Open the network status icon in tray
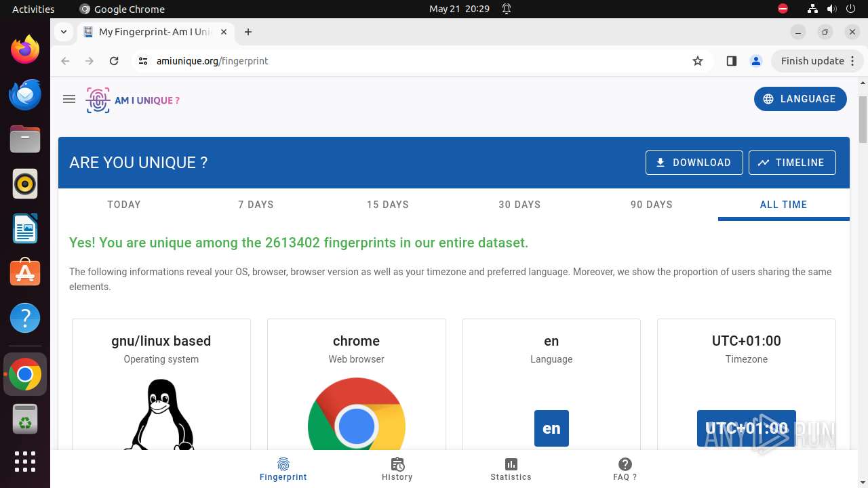 click(x=812, y=9)
